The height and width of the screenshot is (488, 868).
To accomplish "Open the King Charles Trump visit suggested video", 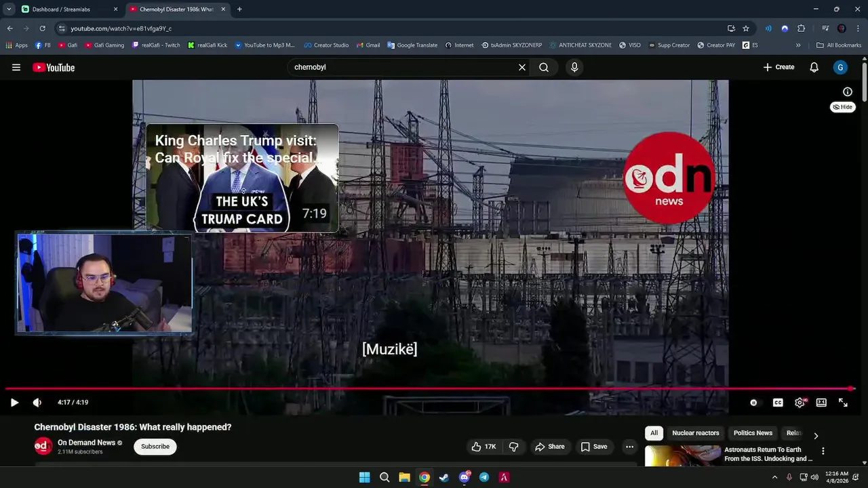I will point(242,178).
